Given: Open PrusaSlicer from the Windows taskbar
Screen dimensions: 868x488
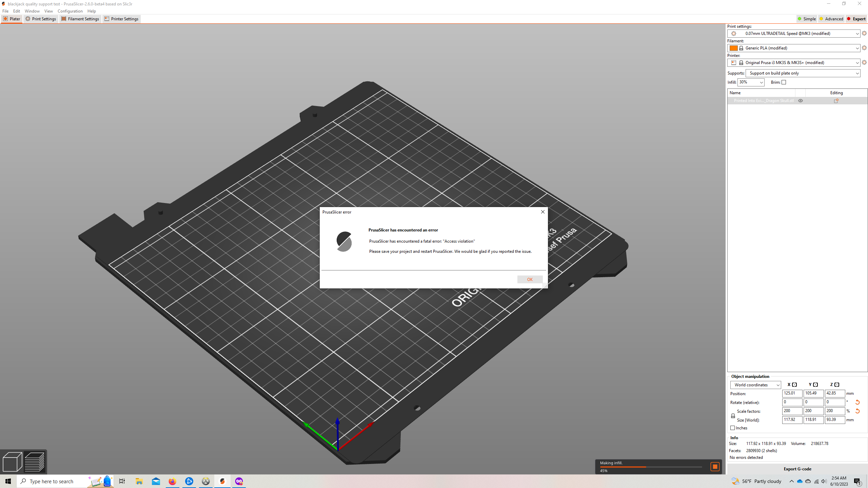Looking at the screenshot, I should click(x=222, y=481).
